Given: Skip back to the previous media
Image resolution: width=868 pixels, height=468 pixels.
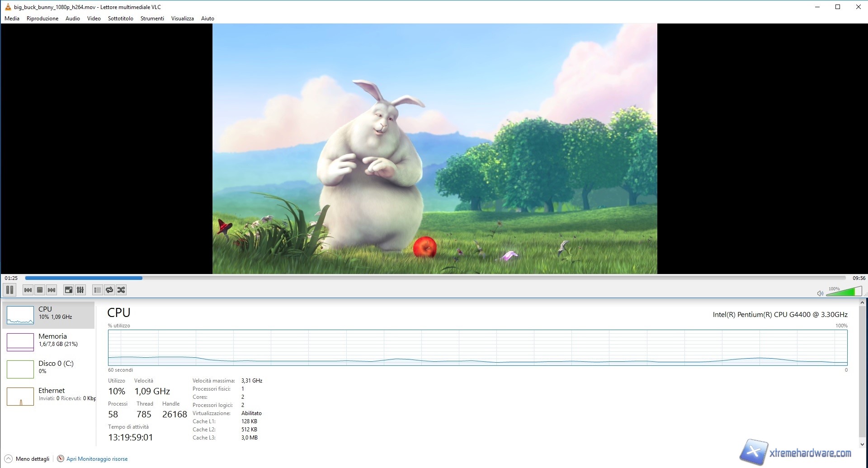Looking at the screenshot, I should pyautogui.click(x=28, y=290).
